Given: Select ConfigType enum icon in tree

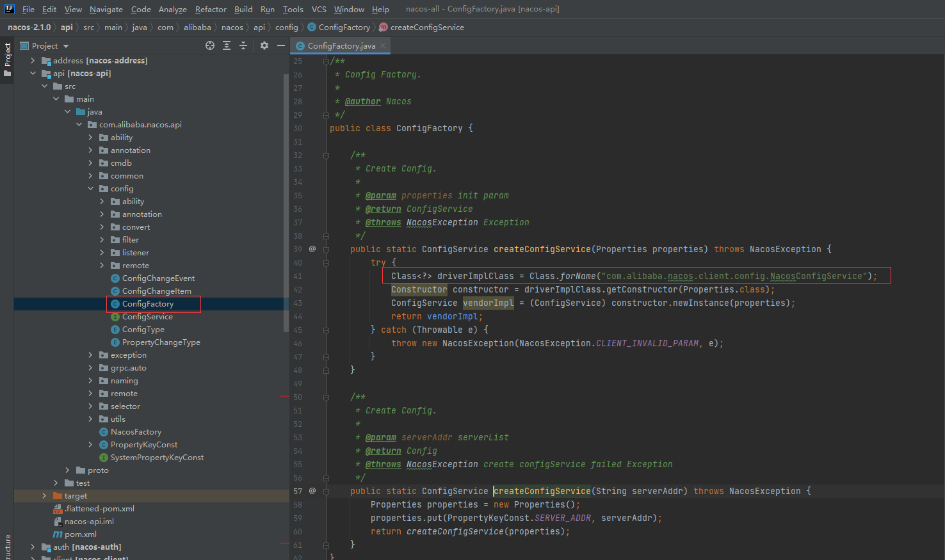Looking at the screenshot, I should 115,330.
